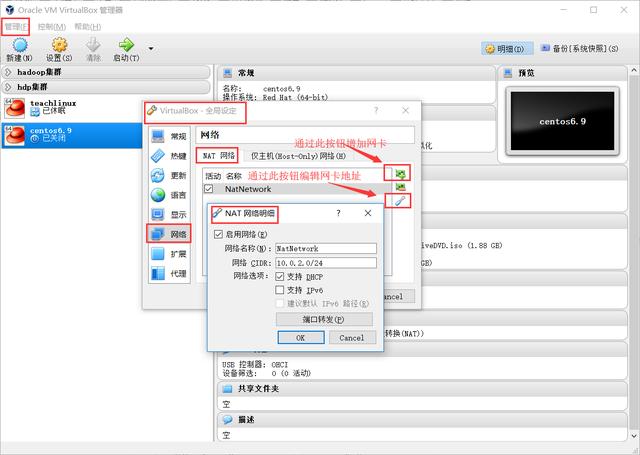Click the 端口转发 button
640x455 pixels.
tap(324, 319)
